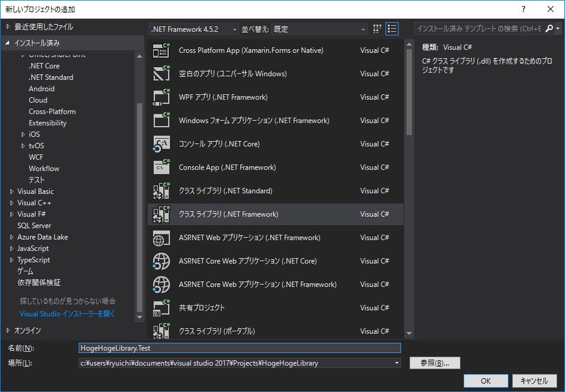Select the Extensibility category
Viewport: 565px width, 392px height.
point(47,123)
